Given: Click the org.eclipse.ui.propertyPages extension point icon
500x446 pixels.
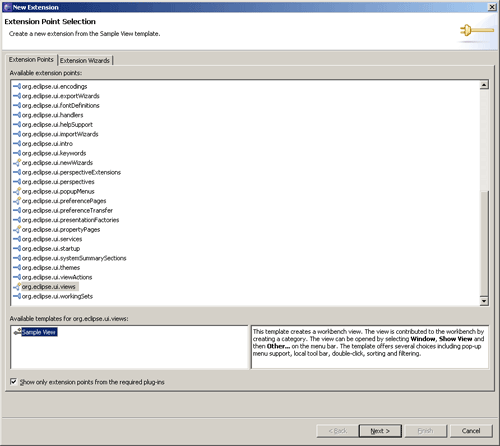Looking at the screenshot, I should [x=17, y=230].
